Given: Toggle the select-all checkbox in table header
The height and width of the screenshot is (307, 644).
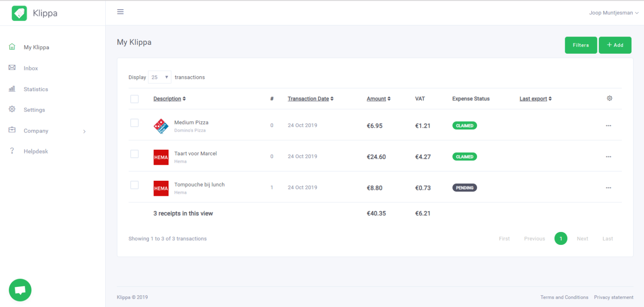Looking at the screenshot, I should coord(134,99).
